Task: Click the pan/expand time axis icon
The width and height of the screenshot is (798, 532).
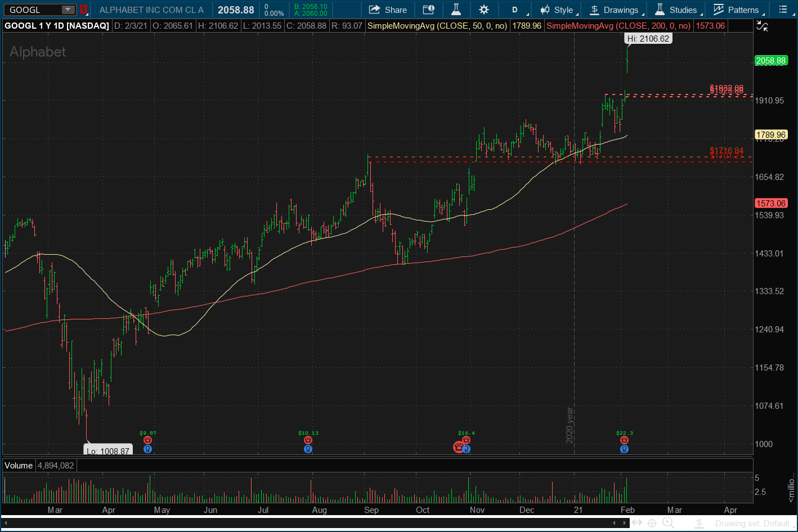Action: [637, 523]
